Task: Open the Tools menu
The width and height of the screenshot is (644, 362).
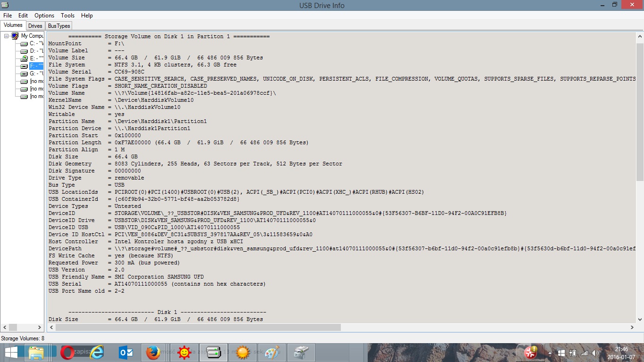Action: point(68,16)
